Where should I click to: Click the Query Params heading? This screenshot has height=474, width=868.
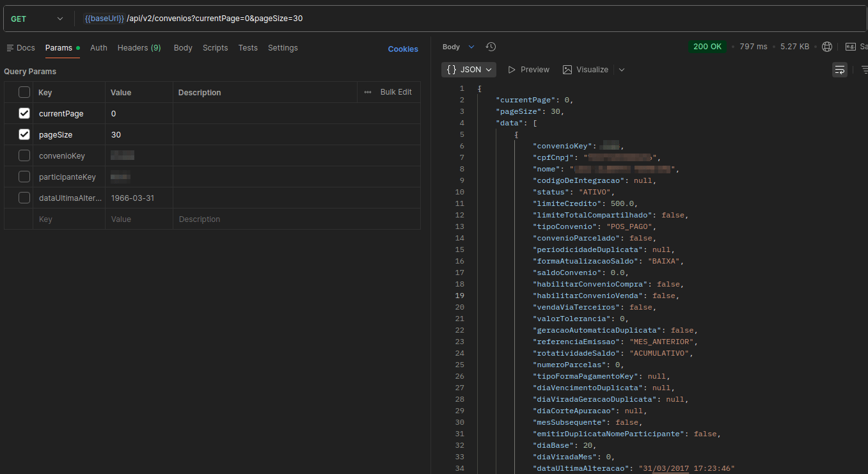point(30,72)
